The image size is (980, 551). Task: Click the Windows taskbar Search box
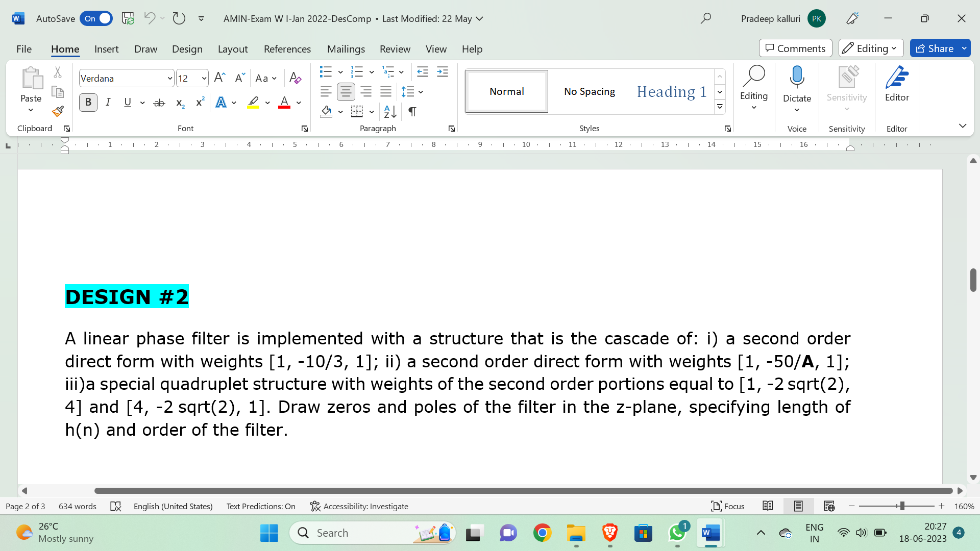pos(373,533)
